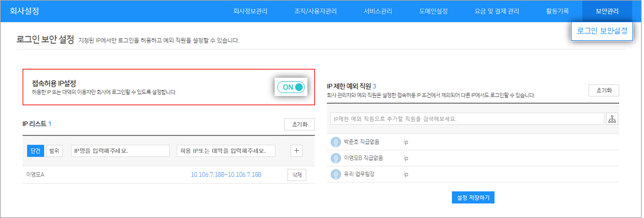Viewport: 644px width, 218px height.
Task: Click 이영모B's profile avatar icon
Action: point(336,158)
